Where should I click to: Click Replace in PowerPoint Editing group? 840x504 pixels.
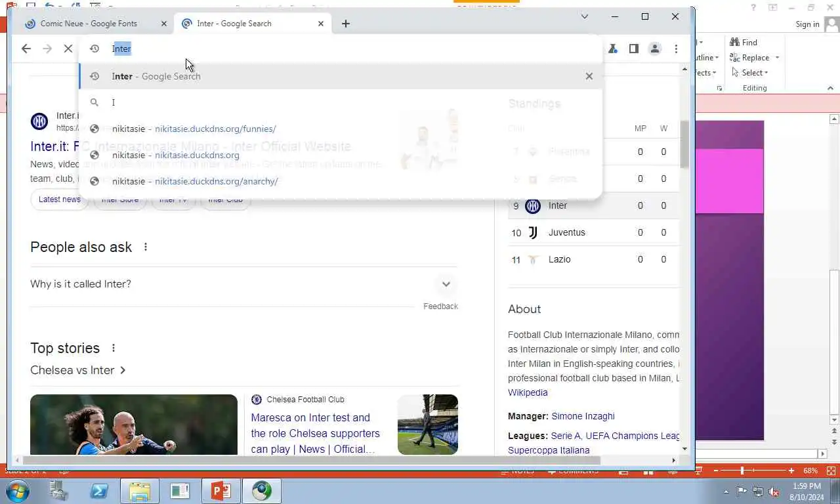pyautogui.click(x=749, y=58)
